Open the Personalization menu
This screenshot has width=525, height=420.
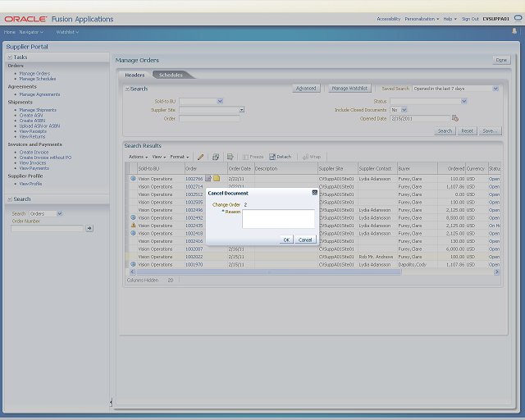click(x=422, y=19)
